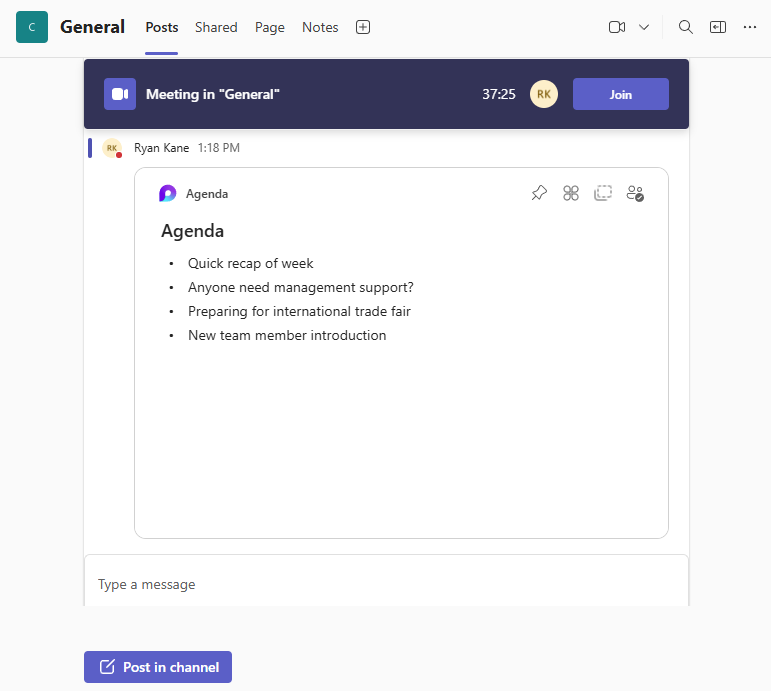Image resolution: width=771 pixels, height=691 pixels.
Task: Click the meeting camera icon in banner
Action: 120,94
